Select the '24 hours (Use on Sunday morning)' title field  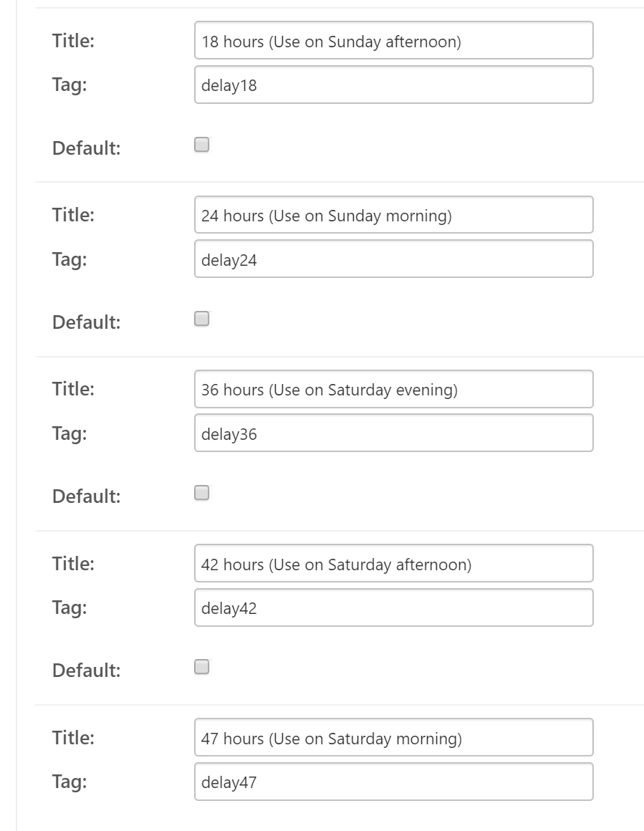(393, 215)
